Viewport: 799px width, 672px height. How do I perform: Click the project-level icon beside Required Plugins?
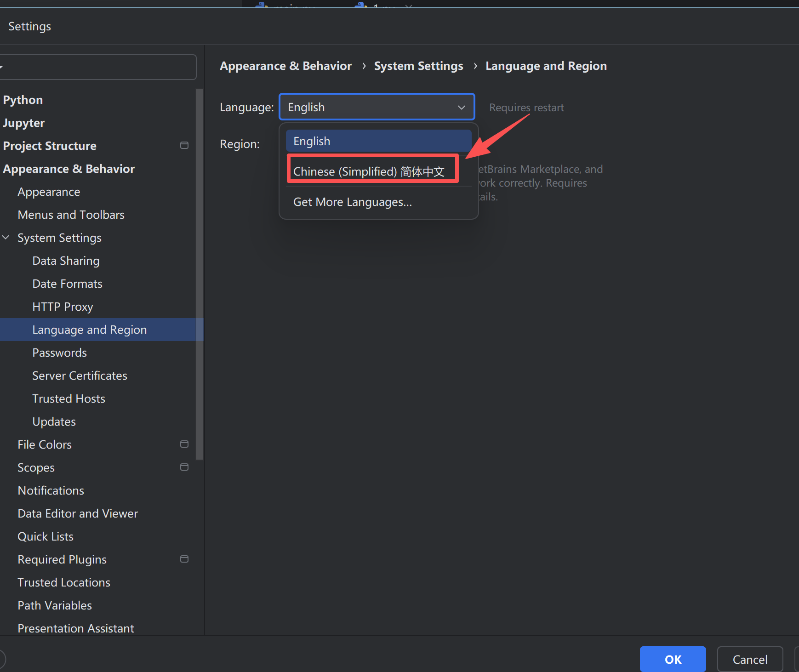coord(184,559)
